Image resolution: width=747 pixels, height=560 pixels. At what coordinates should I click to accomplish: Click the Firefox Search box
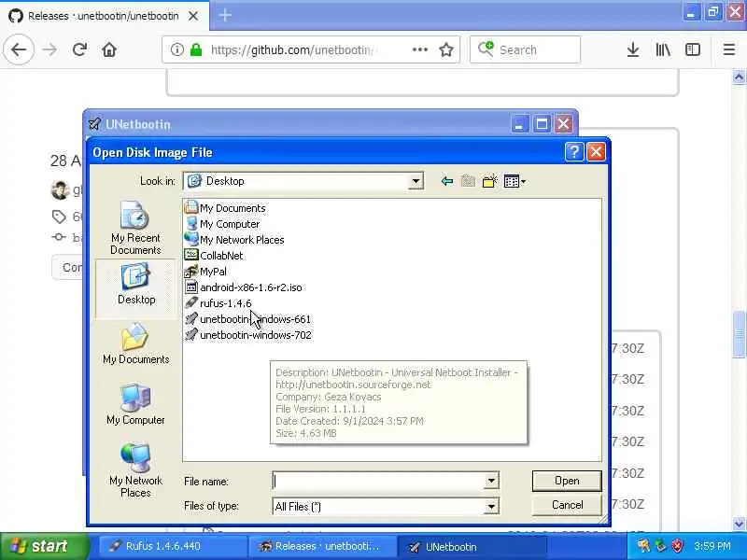coord(525,49)
